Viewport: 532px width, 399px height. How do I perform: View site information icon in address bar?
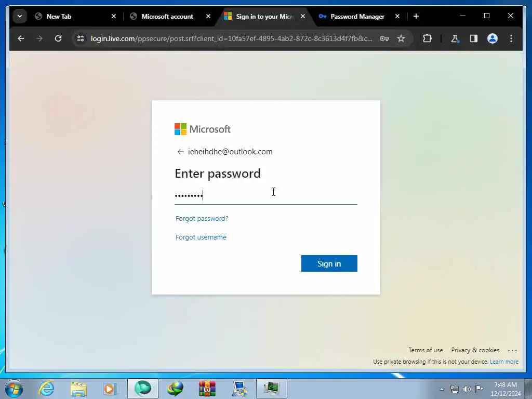[x=81, y=38]
